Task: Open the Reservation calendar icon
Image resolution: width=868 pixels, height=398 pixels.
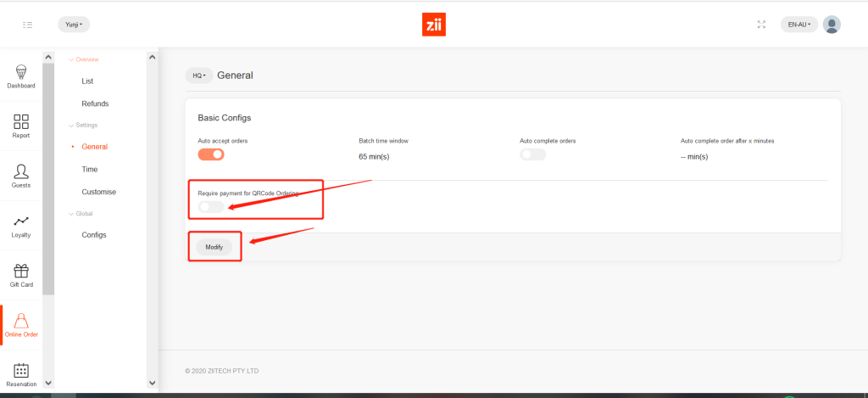Action: click(x=21, y=370)
